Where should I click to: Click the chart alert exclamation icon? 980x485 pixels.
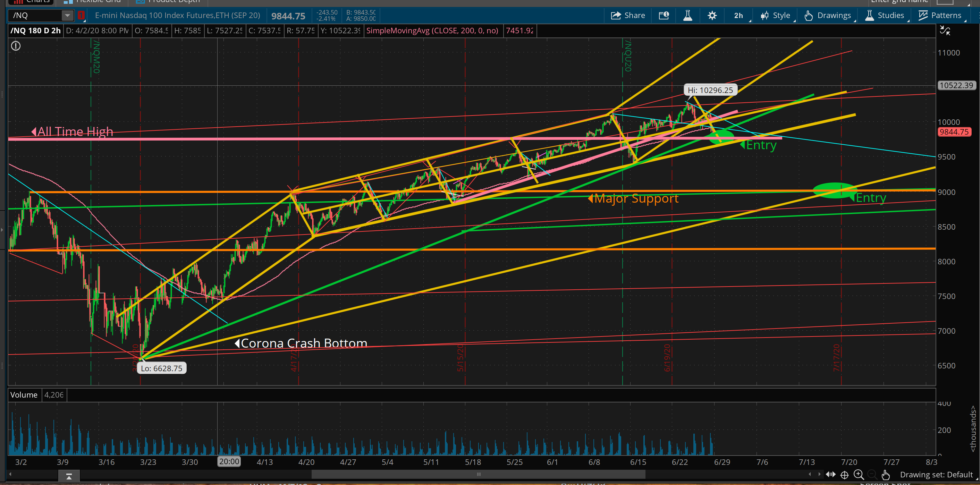[16, 46]
